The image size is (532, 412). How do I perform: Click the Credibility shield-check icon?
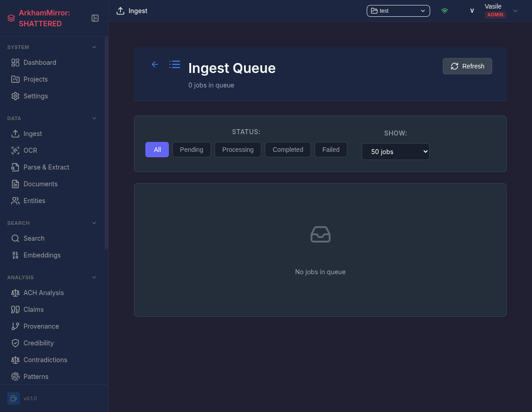(15, 343)
